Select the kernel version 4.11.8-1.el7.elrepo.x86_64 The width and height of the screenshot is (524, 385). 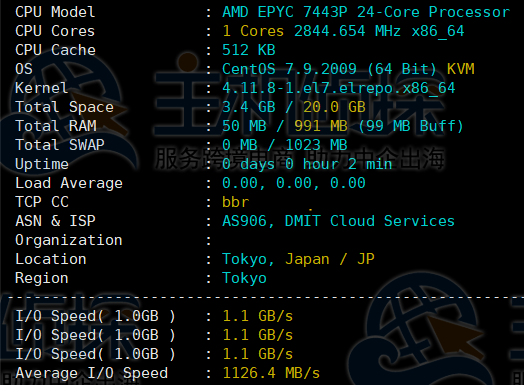tap(339, 88)
